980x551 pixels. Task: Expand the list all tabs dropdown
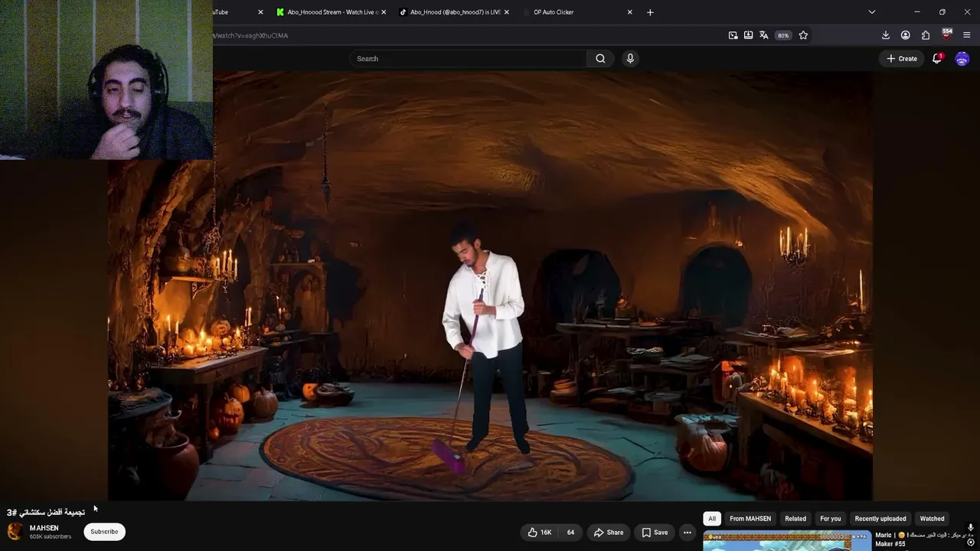(x=871, y=12)
